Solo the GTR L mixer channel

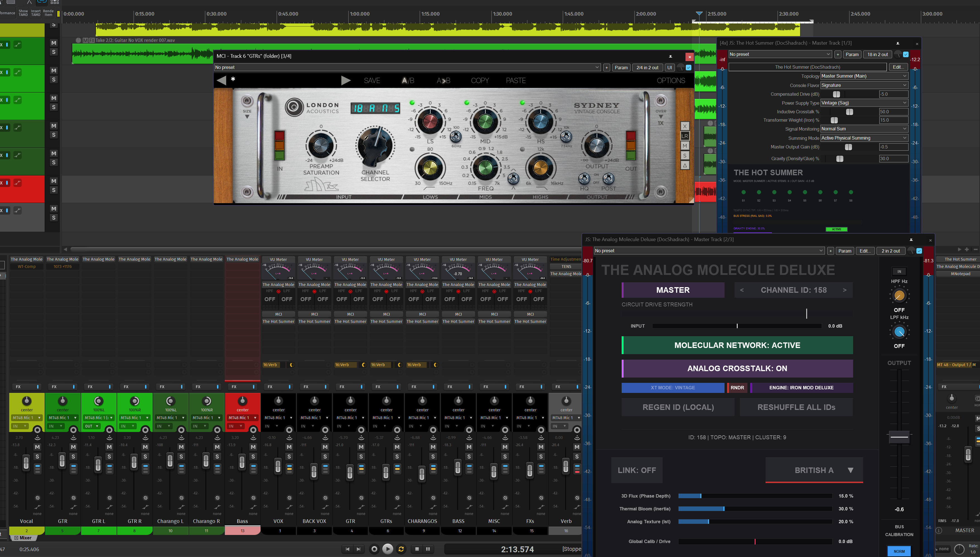tap(109, 456)
